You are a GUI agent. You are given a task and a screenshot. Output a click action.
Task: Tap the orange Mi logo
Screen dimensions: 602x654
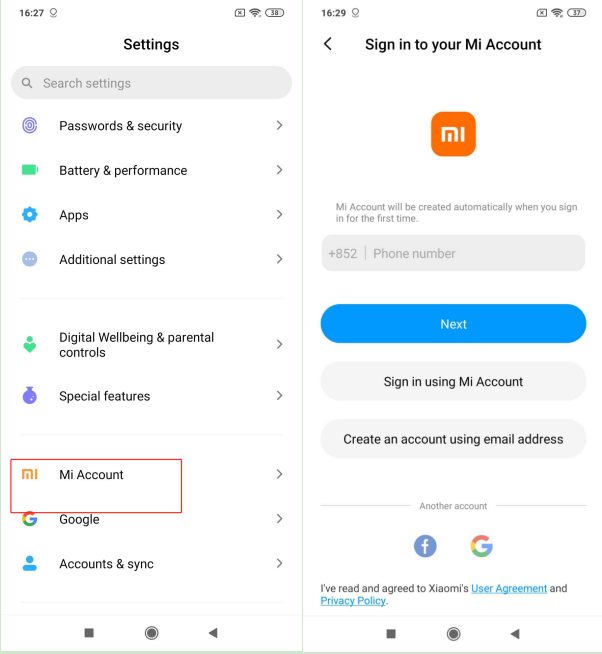click(453, 134)
